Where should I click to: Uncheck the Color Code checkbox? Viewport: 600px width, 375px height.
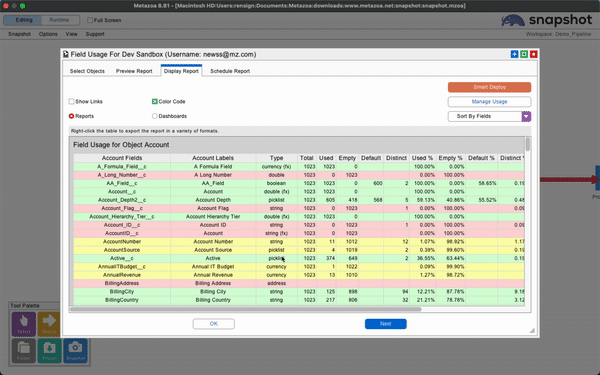pyautogui.click(x=155, y=101)
